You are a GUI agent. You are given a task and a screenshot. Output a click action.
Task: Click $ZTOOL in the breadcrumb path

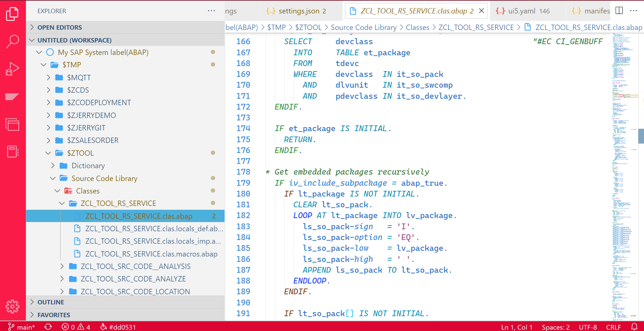pos(308,27)
